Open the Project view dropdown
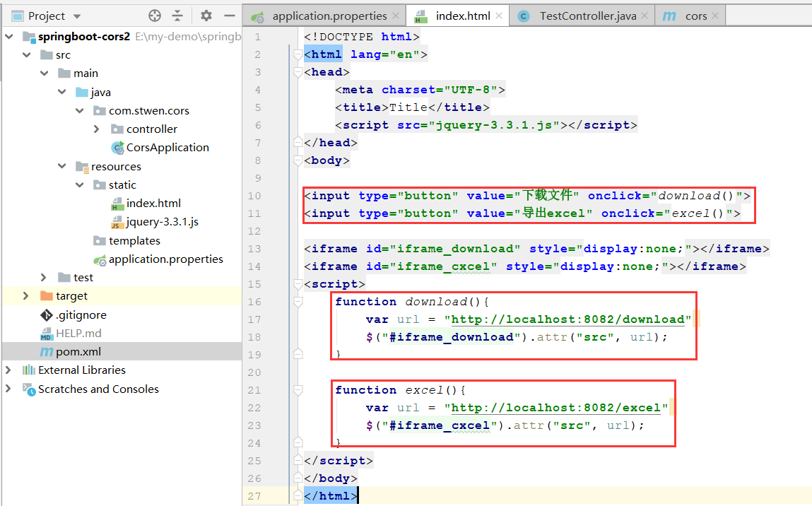Viewport: 812px width, 506px height. click(76, 15)
